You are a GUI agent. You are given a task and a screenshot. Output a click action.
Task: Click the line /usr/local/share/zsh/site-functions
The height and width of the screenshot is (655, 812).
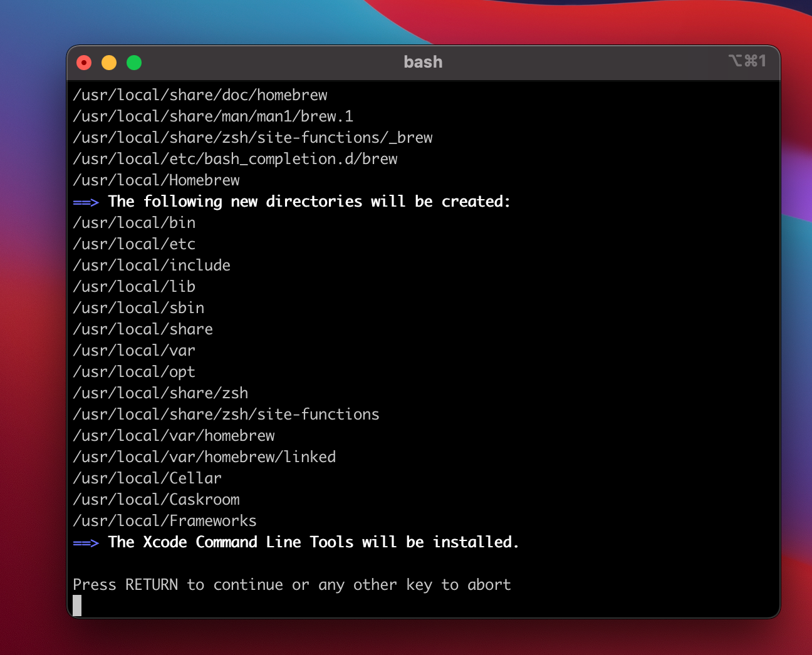[226, 415]
